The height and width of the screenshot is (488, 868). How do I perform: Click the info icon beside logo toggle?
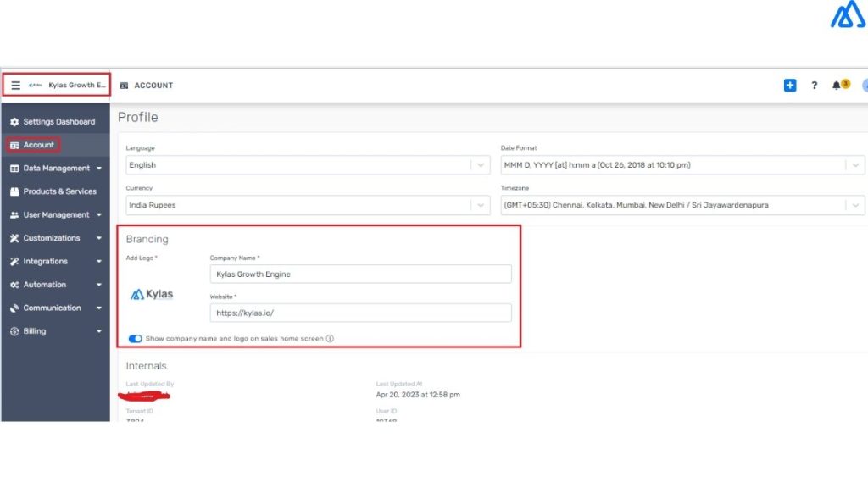coord(330,339)
